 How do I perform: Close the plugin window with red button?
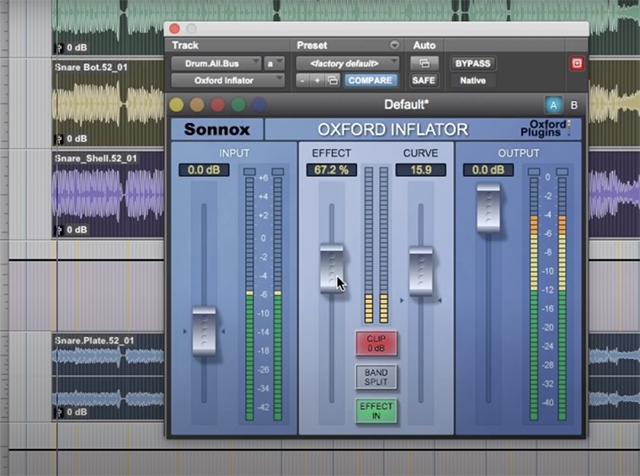[175, 29]
